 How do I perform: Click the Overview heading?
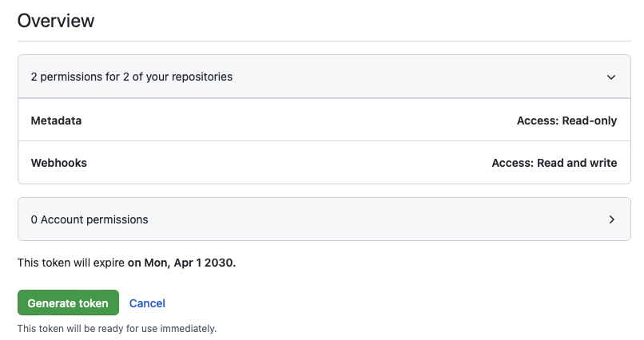[x=56, y=21]
